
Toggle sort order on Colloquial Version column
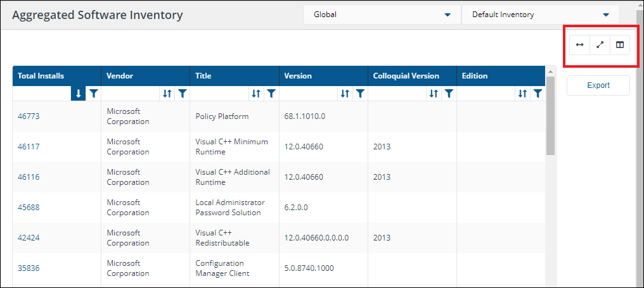tap(434, 94)
